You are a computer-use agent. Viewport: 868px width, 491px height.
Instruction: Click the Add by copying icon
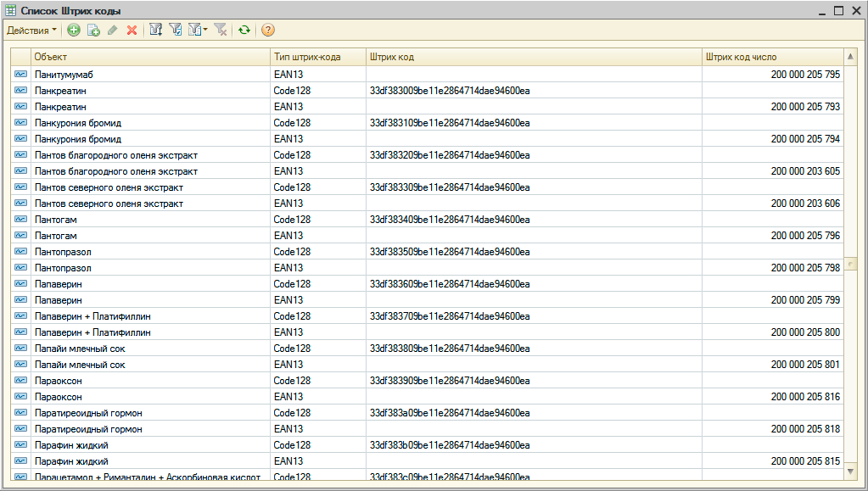[93, 31]
